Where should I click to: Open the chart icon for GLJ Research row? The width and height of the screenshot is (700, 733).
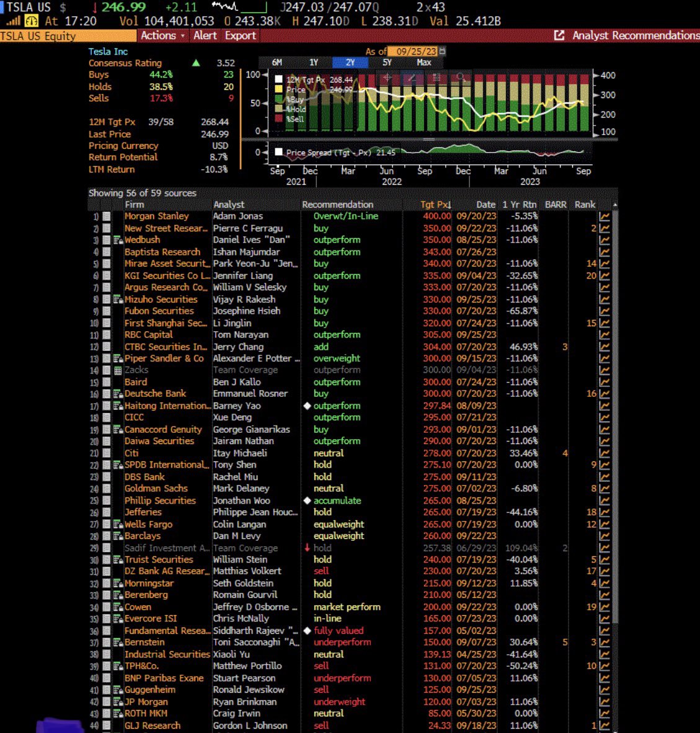point(604,726)
